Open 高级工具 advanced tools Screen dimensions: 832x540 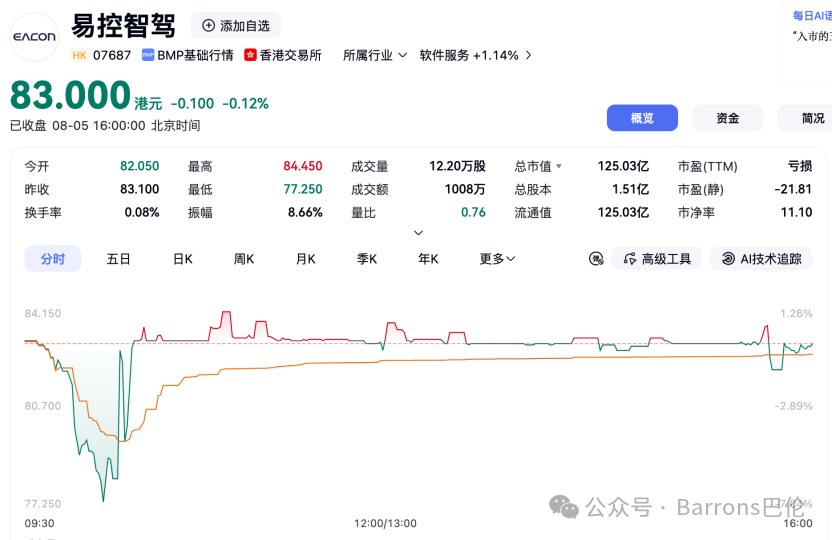point(657,259)
